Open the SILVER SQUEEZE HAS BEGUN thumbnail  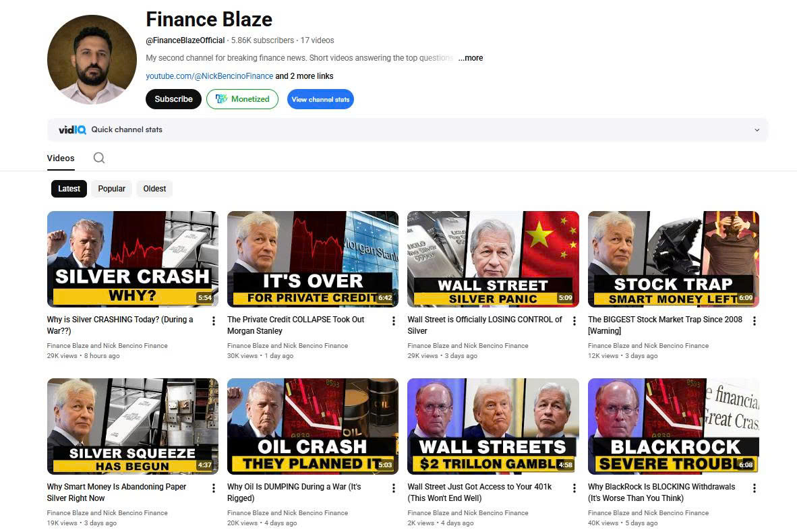pyautogui.click(x=133, y=426)
